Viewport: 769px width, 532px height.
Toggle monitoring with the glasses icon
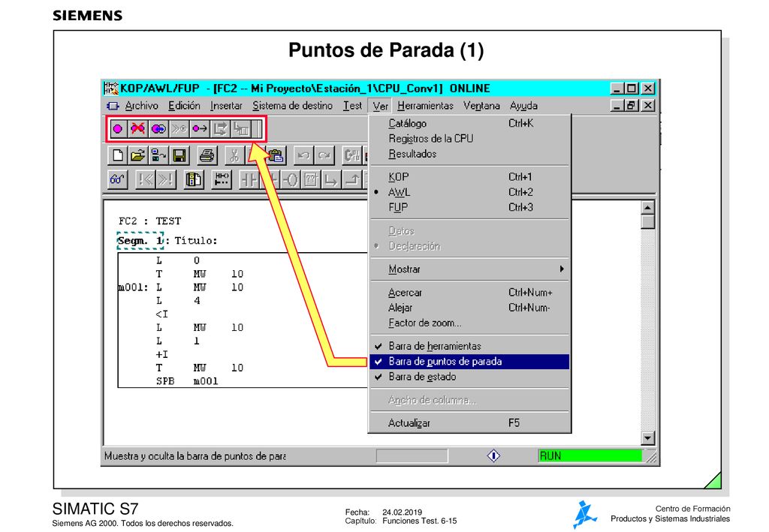tap(118, 180)
